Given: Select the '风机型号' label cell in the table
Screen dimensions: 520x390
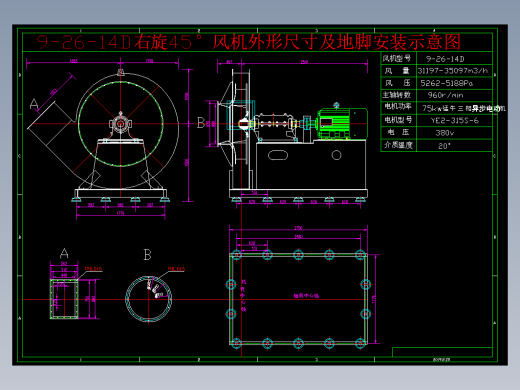Looking at the screenshot, I should pyautogui.click(x=398, y=58).
